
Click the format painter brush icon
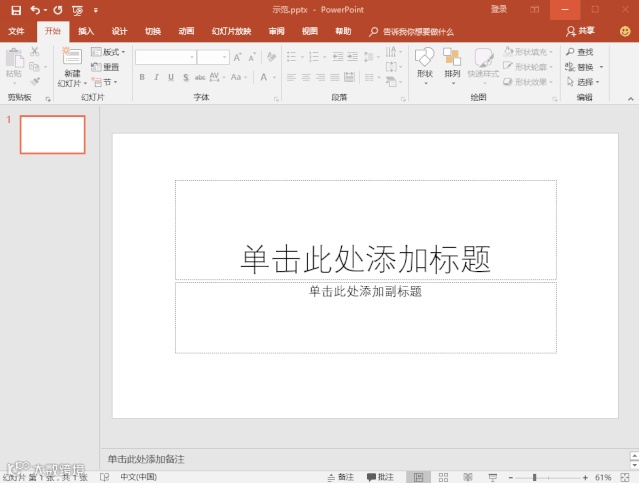coord(35,82)
